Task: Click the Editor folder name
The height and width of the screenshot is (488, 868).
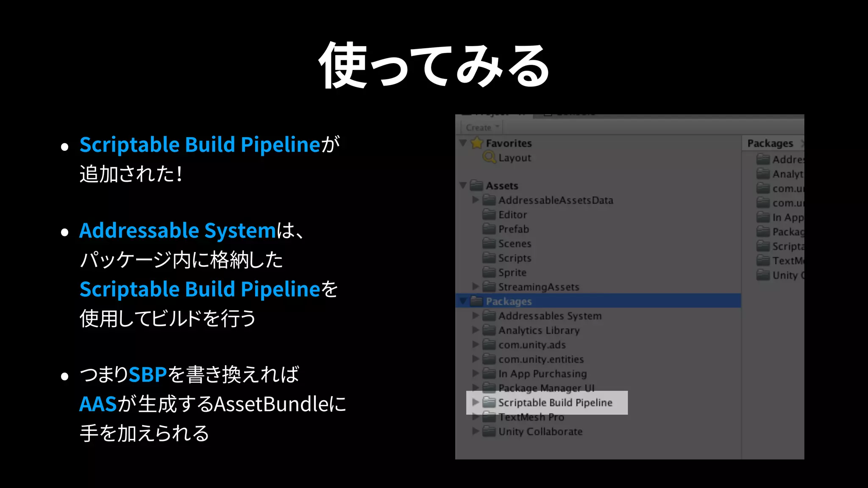Action: click(x=513, y=214)
